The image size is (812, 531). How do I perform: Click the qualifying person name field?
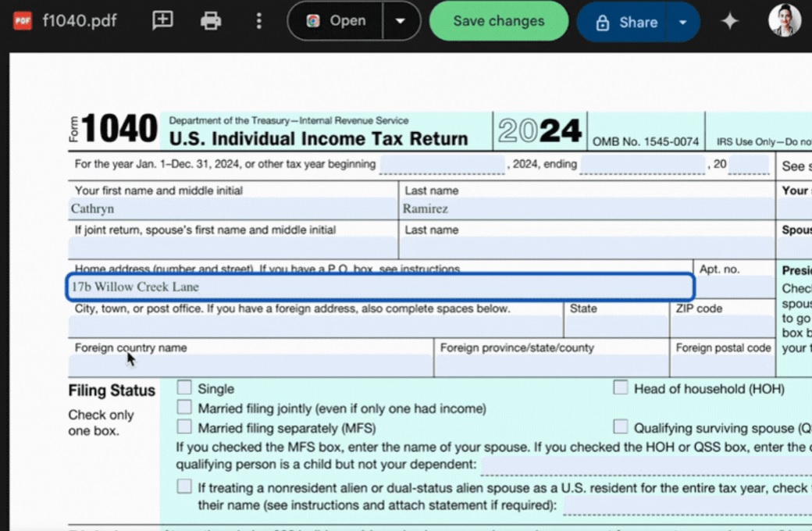pyautogui.click(x=646, y=465)
